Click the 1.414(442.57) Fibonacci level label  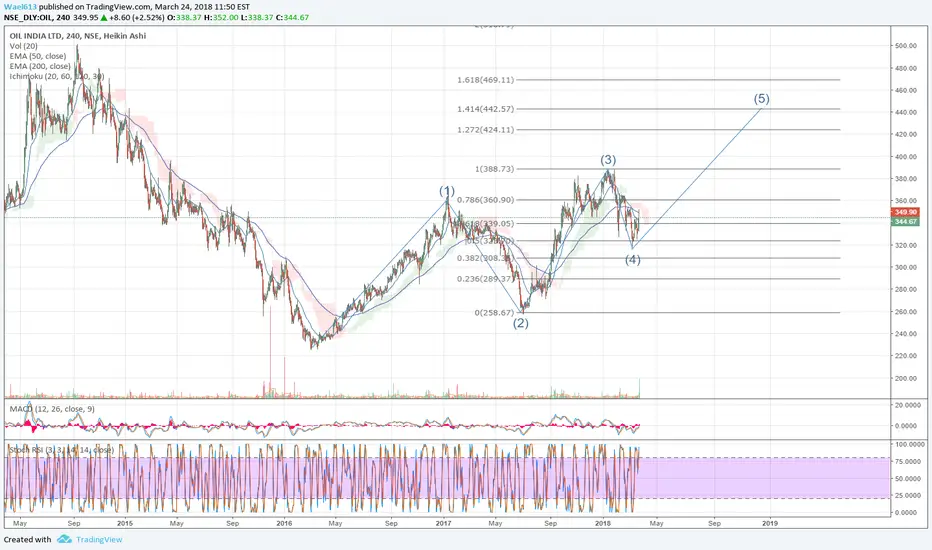pos(486,109)
